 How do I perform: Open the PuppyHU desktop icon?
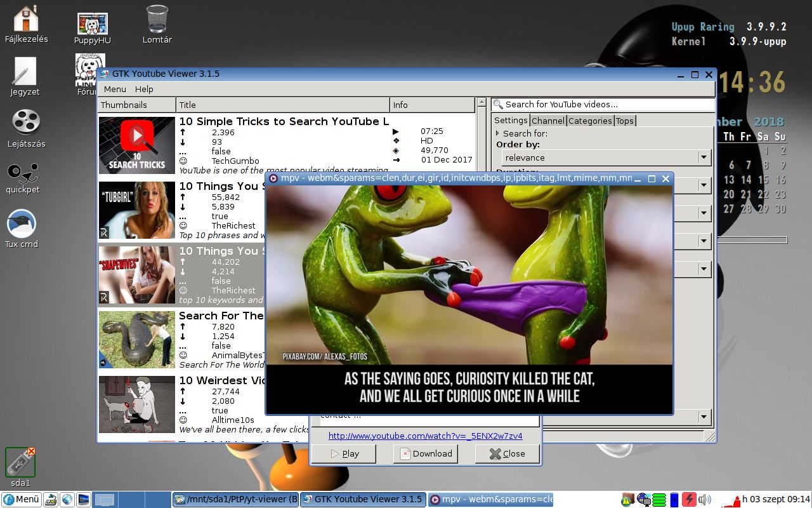point(93,23)
